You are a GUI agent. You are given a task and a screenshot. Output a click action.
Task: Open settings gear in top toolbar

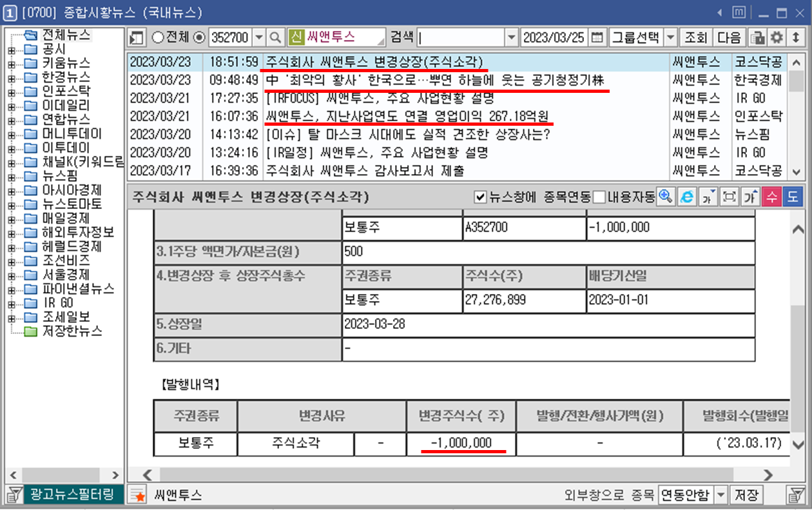tap(777, 37)
